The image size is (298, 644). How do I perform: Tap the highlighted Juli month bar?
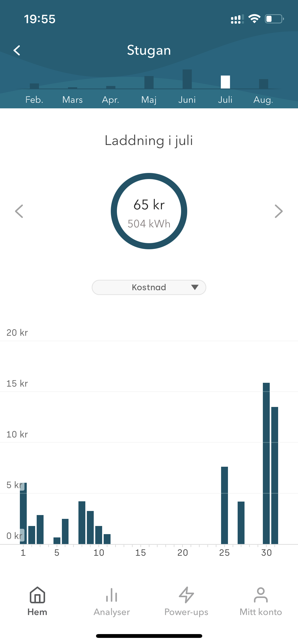tap(225, 82)
